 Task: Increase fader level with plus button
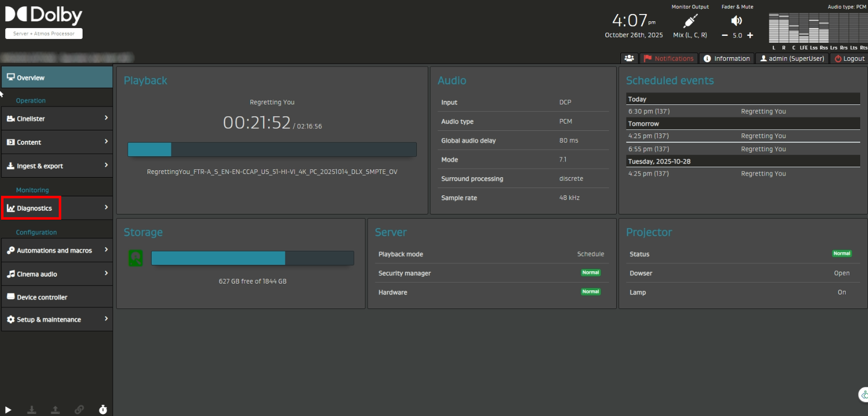click(750, 35)
